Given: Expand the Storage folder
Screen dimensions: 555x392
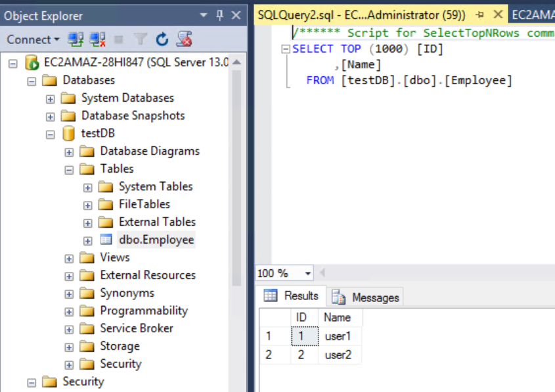Looking at the screenshot, I should [x=69, y=347].
